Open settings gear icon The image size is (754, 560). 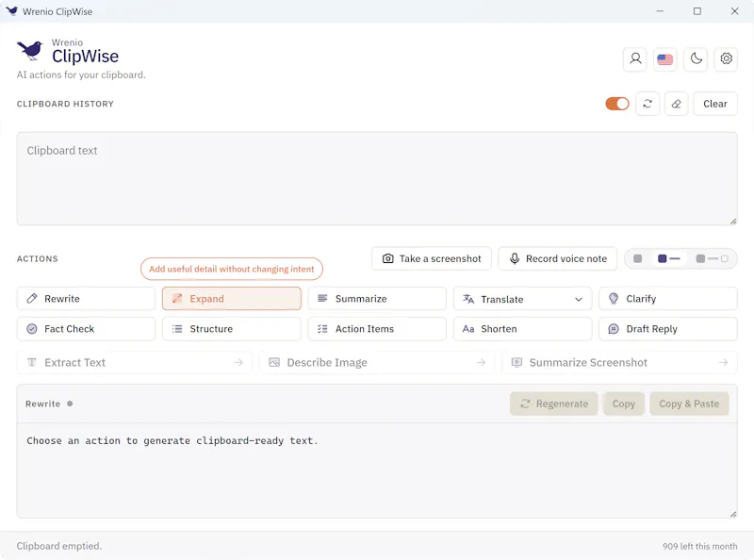726,59
